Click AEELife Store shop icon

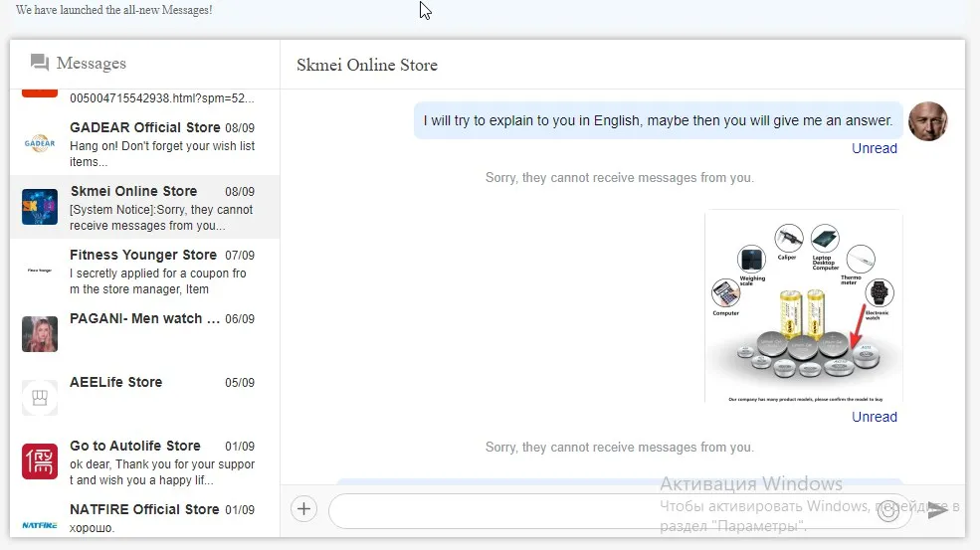pyautogui.click(x=40, y=398)
